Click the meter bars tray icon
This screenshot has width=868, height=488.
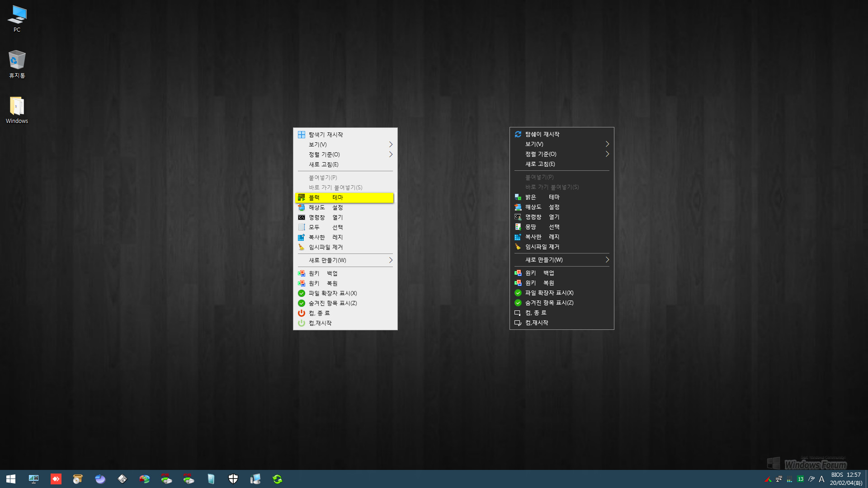coord(789,479)
